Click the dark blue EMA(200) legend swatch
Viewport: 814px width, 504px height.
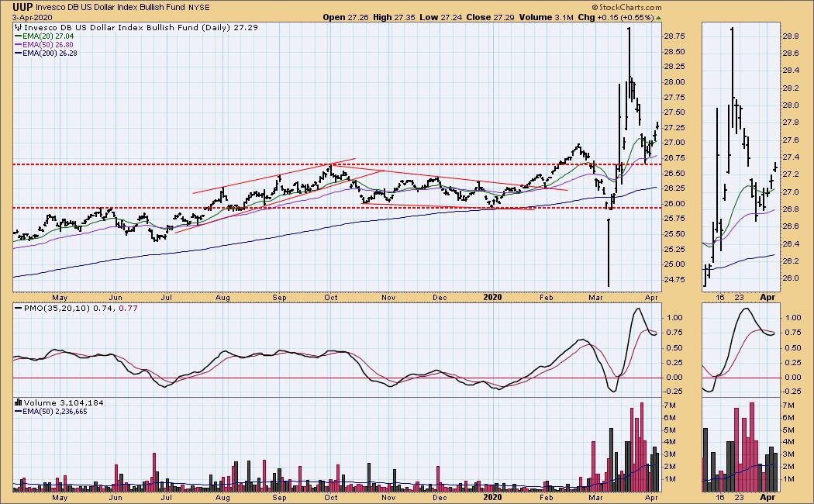[18, 53]
